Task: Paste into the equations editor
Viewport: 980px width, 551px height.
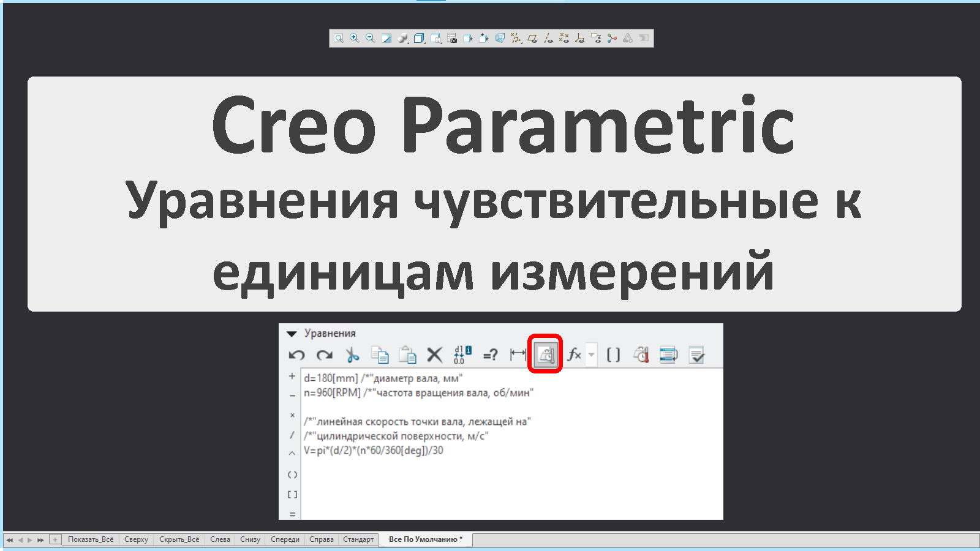Action: pos(407,354)
